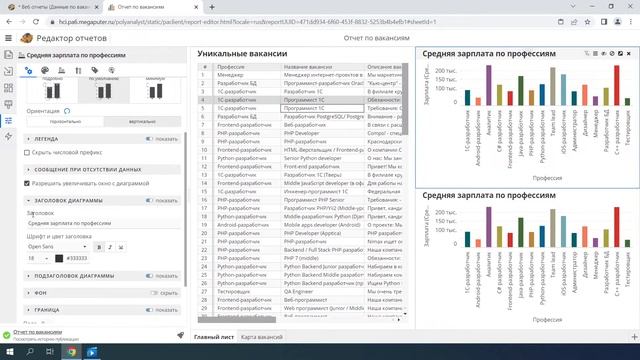Toggle the Подзаголовок диаграммы show switch
The width and height of the screenshot is (640, 360).
[x=149, y=276]
